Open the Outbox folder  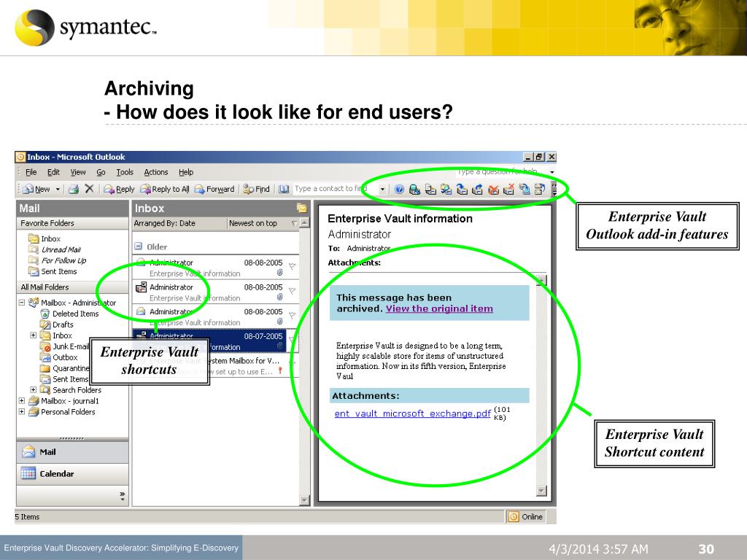coord(65,357)
